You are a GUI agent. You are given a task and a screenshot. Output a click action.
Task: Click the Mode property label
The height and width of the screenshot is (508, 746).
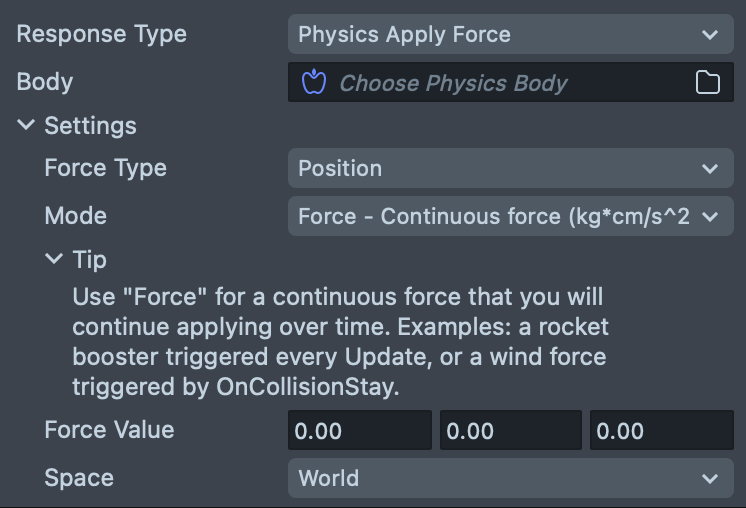(x=76, y=216)
